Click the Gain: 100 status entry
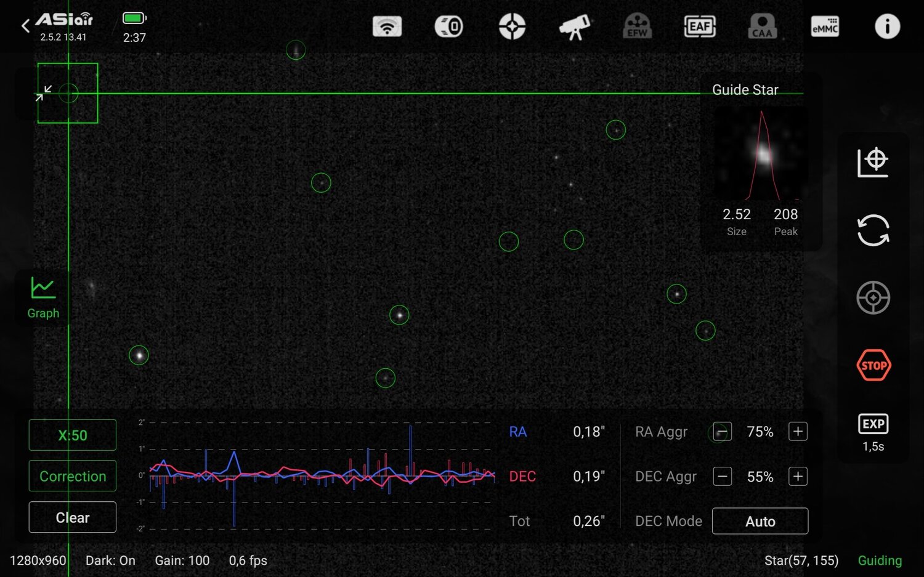 coord(182,560)
